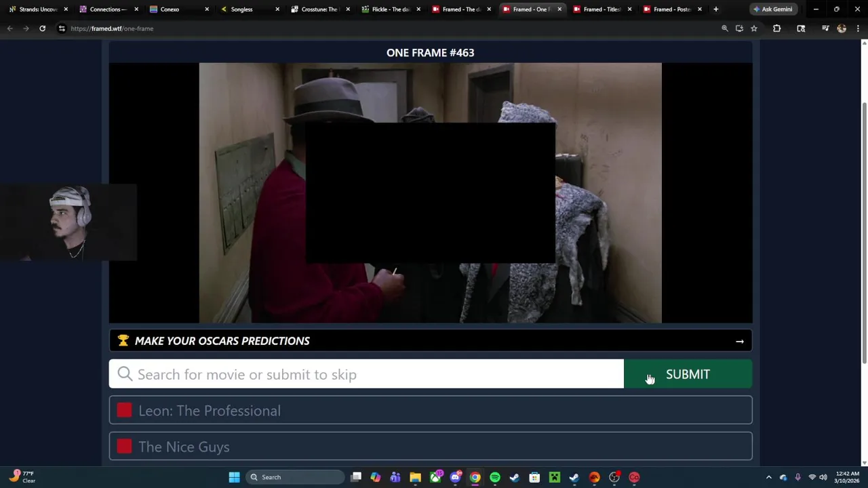This screenshot has width=868, height=488.
Task: Open the Make Your Oscars Predictions banner
Action: [x=431, y=341]
